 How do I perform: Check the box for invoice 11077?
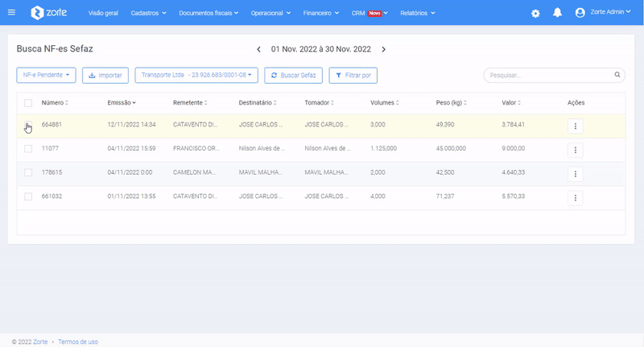[x=28, y=149]
